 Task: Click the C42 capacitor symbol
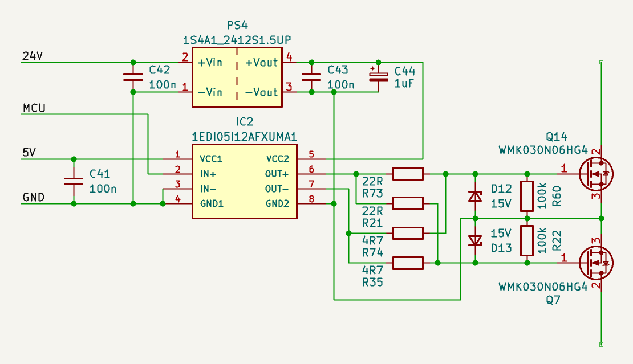(133, 77)
